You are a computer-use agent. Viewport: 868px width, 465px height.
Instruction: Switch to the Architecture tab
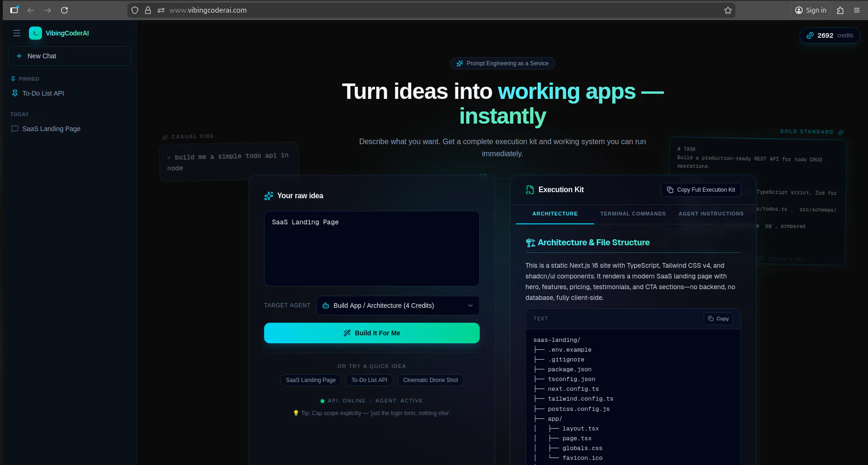coord(555,214)
